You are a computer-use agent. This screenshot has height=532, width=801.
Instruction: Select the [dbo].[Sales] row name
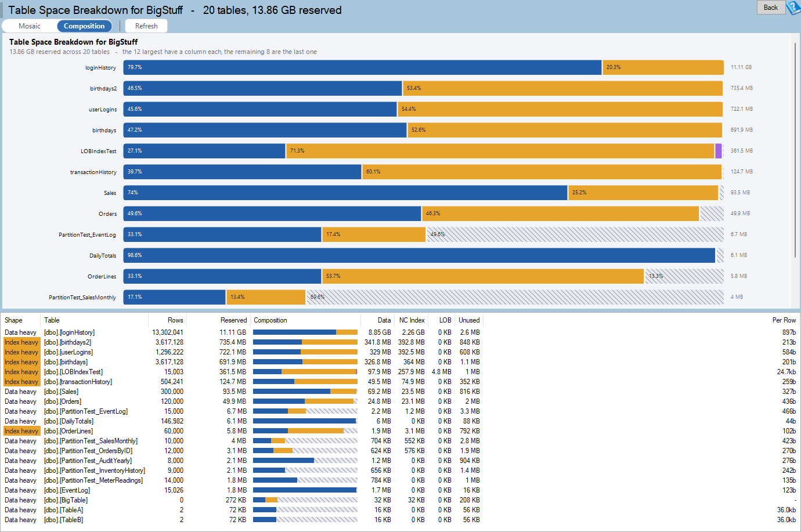(x=61, y=392)
